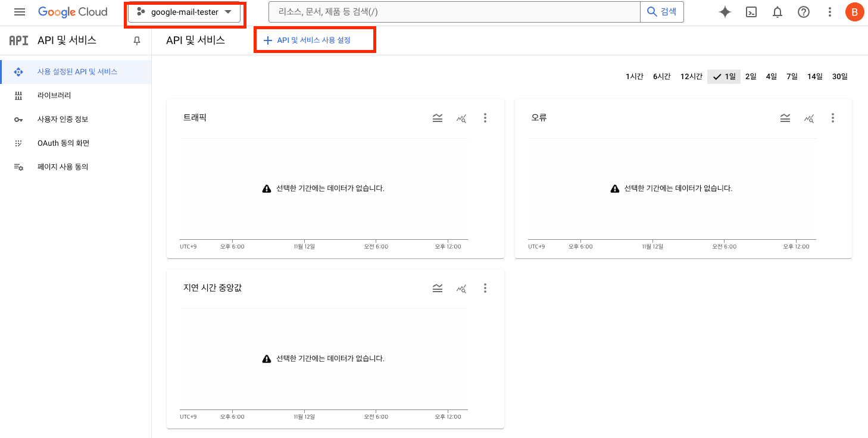Open Gemini AI assistant sparkle icon
This screenshot has height=438, width=868.
coord(725,12)
